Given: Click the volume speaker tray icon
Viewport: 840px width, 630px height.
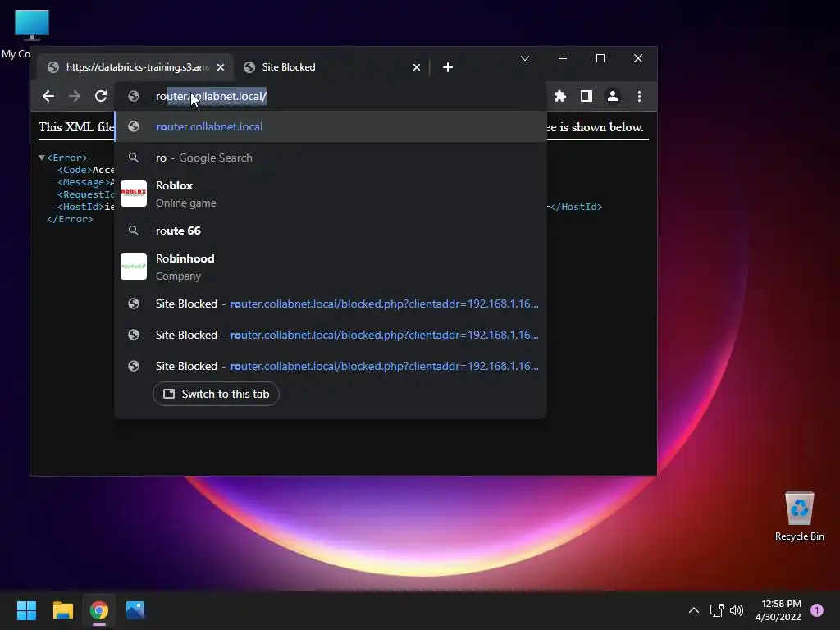Looking at the screenshot, I should tap(737, 610).
